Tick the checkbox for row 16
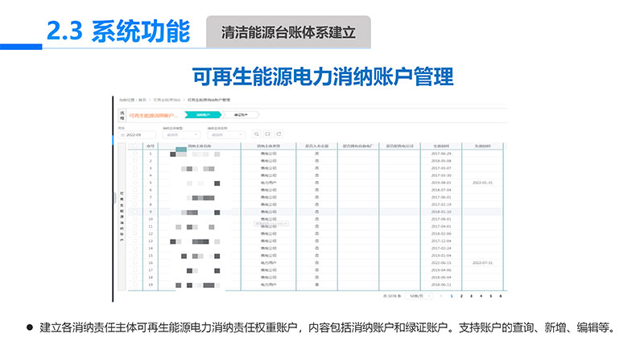 (x=135, y=263)
